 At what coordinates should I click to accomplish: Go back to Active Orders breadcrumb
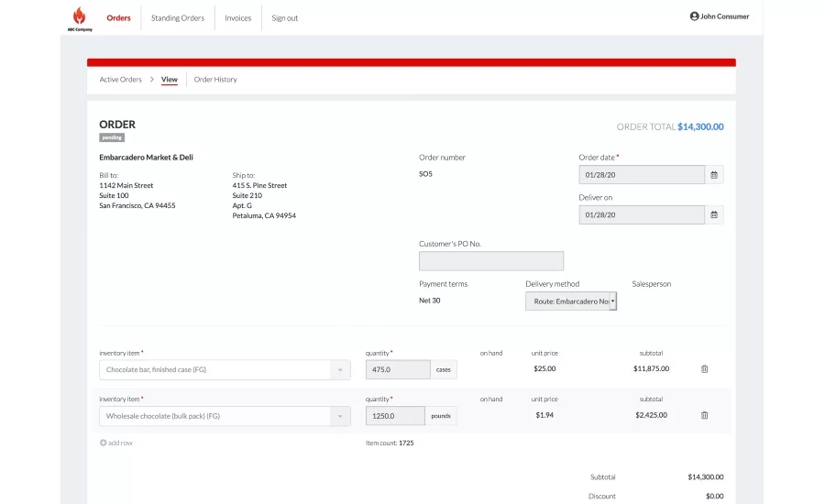(120, 80)
